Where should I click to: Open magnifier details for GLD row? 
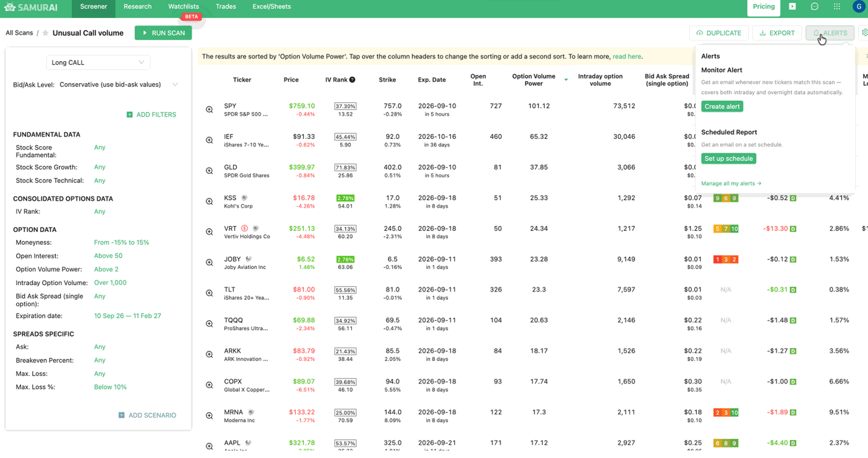pyautogui.click(x=209, y=171)
